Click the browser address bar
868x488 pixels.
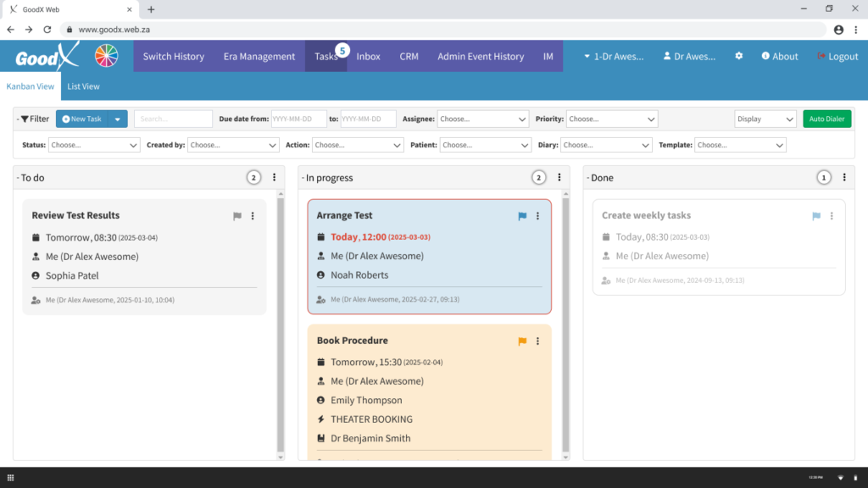point(442,30)
